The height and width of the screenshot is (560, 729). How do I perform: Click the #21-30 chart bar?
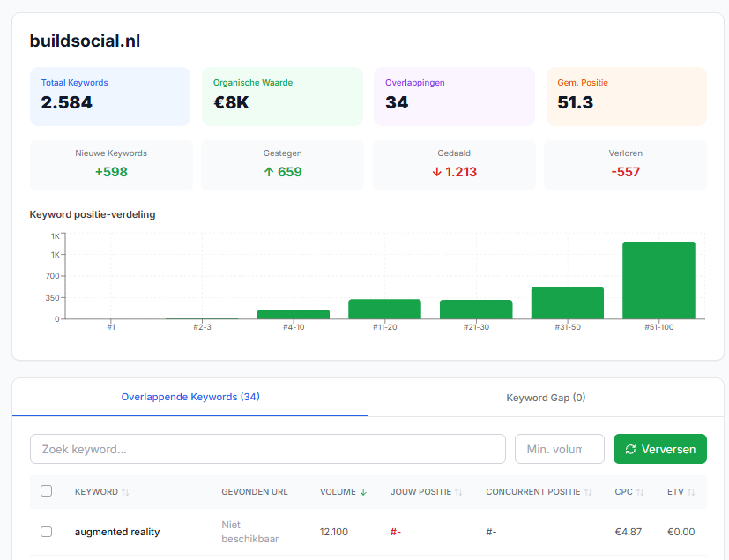pos(476,310)
